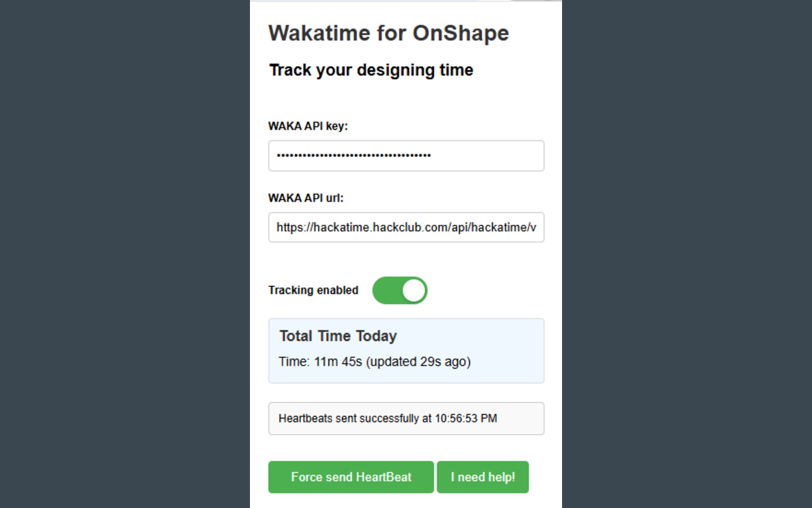Select the Total Time Today panel

coord(406,350)
